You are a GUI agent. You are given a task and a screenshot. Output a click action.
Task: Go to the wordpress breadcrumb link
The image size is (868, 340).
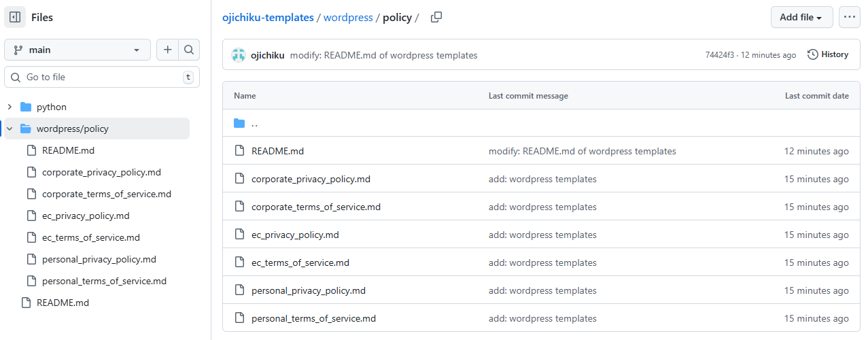[x=348, y=18]
